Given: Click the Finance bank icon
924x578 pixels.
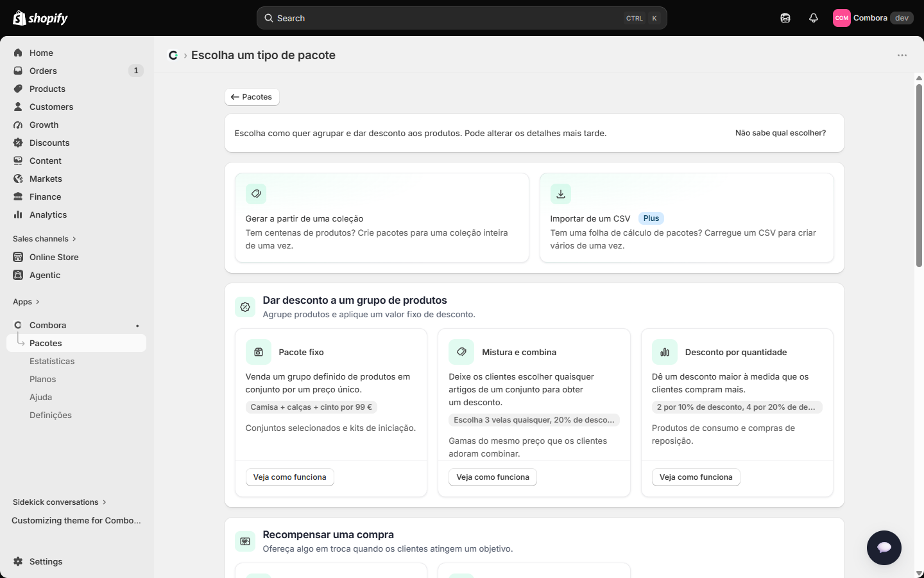Looking at the screenshot, I should pos(18,197).
